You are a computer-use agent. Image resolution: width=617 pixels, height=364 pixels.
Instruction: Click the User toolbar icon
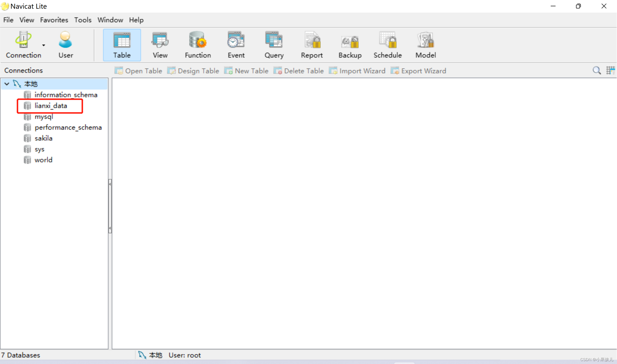click(66, 45)
